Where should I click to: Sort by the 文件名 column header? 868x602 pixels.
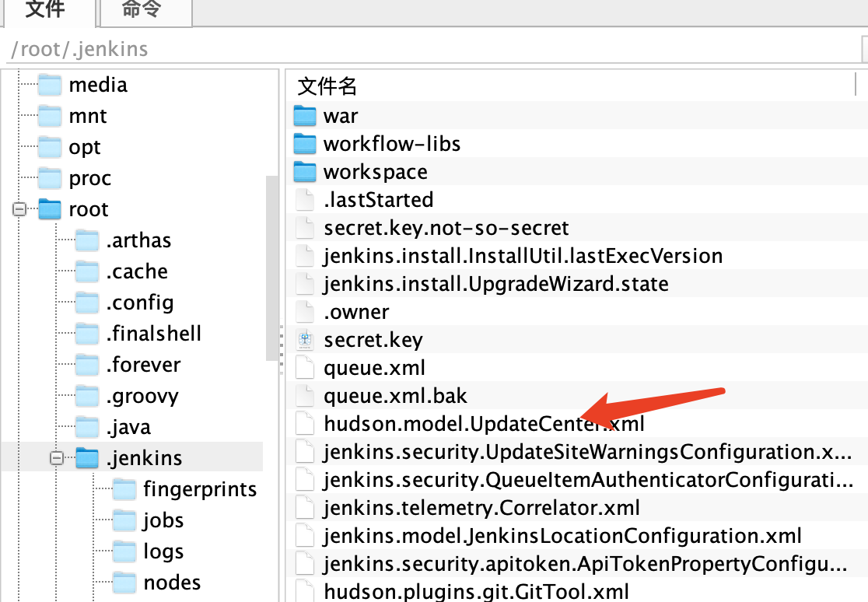pos(327,86)
